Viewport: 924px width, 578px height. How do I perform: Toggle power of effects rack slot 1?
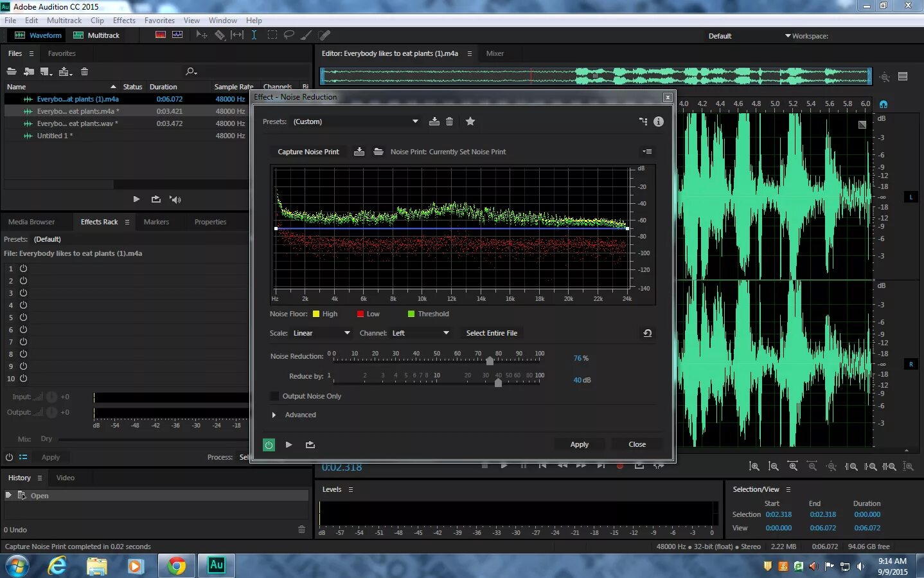pos(23,268)
